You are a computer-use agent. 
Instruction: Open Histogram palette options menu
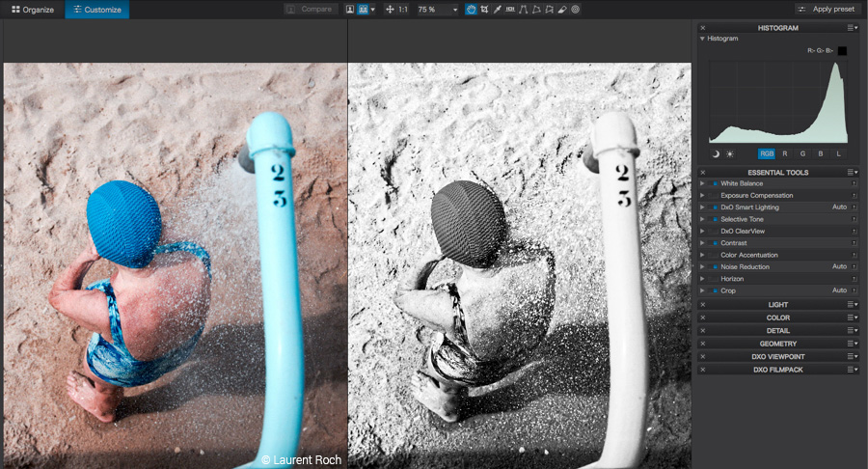853,28
